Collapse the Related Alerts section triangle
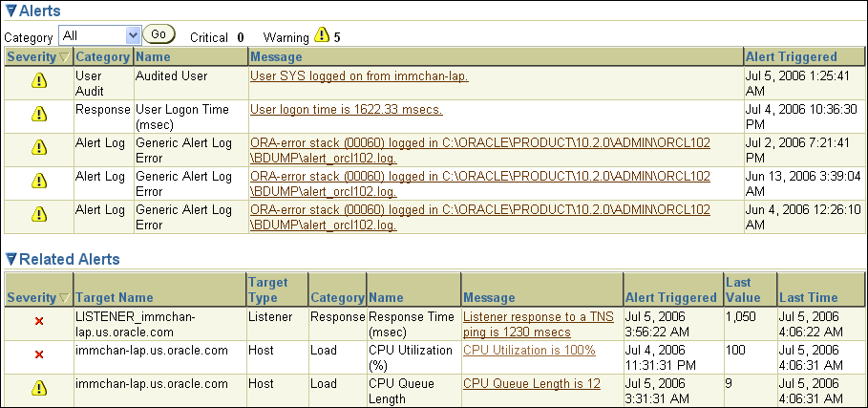868x408 pixels. pos(11,259)
